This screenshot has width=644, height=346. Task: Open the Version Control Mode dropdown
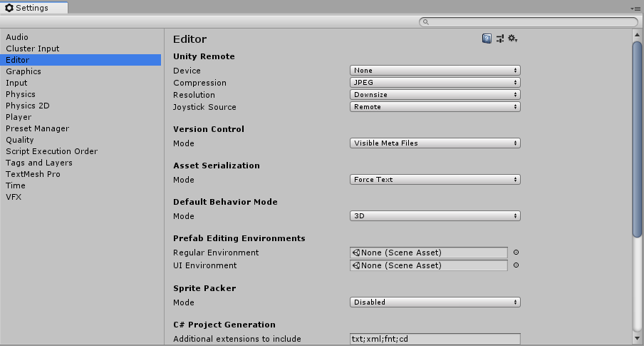click(435, 143)
